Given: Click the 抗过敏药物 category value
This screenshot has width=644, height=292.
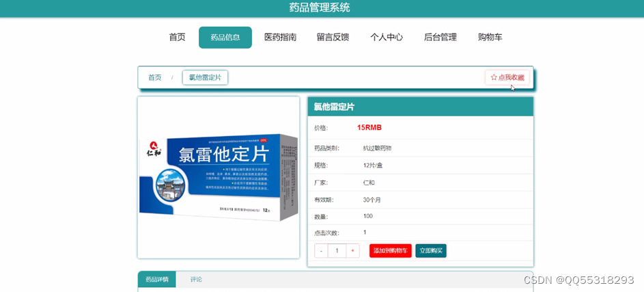Looking at the screenshot, I should 377,148.
